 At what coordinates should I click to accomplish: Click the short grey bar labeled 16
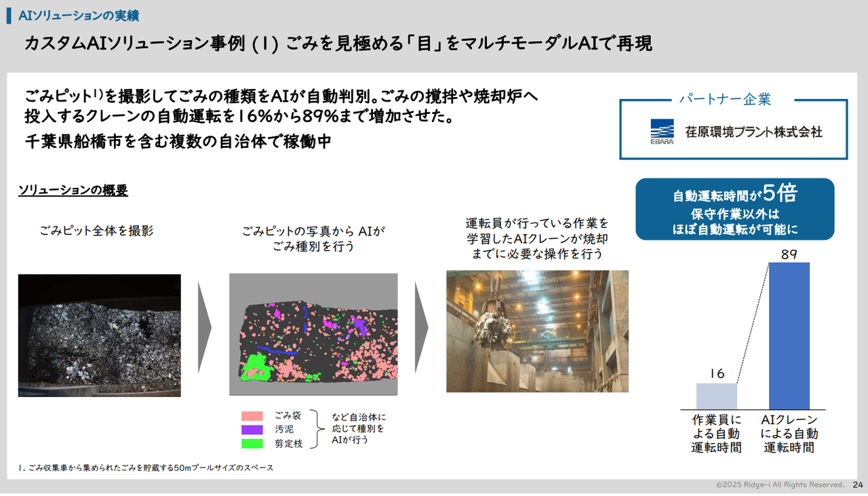[x=717, y=396]
